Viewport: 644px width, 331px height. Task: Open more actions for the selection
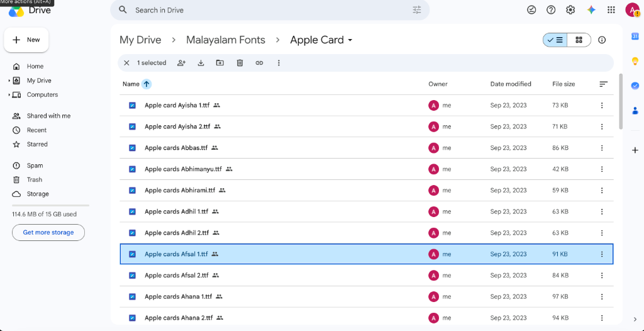279,63
